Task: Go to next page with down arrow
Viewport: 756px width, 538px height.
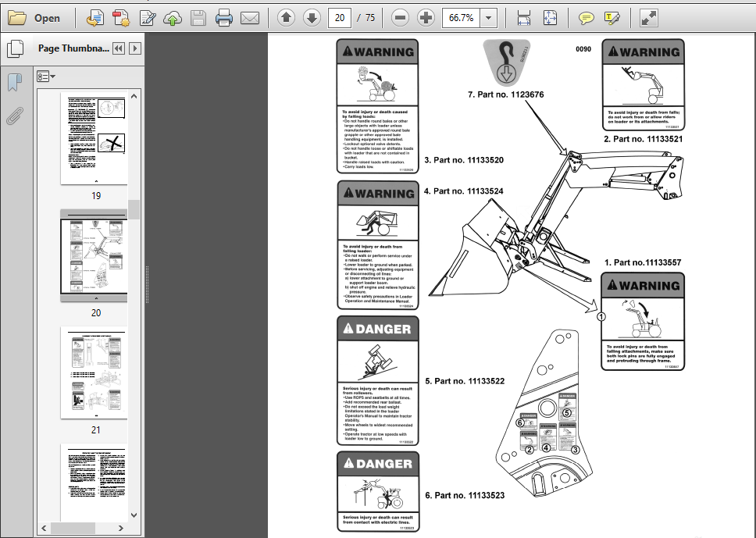Action: (x=312, y=18)
